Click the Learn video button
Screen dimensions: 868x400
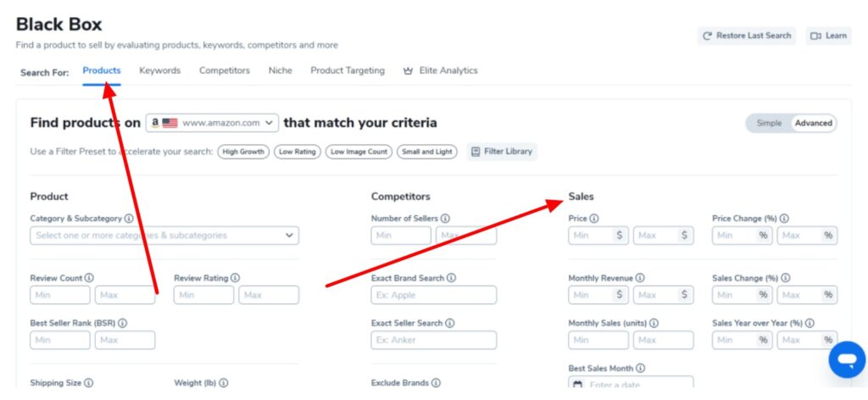click(828, 36)
